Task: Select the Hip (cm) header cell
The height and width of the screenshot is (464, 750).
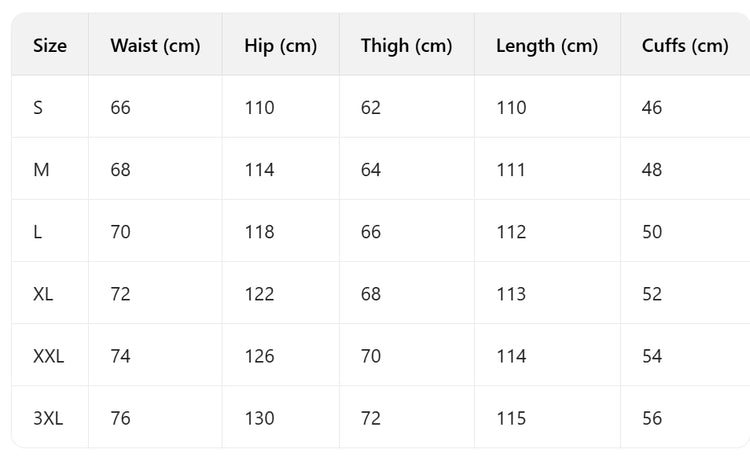Action: click(280, 45)
